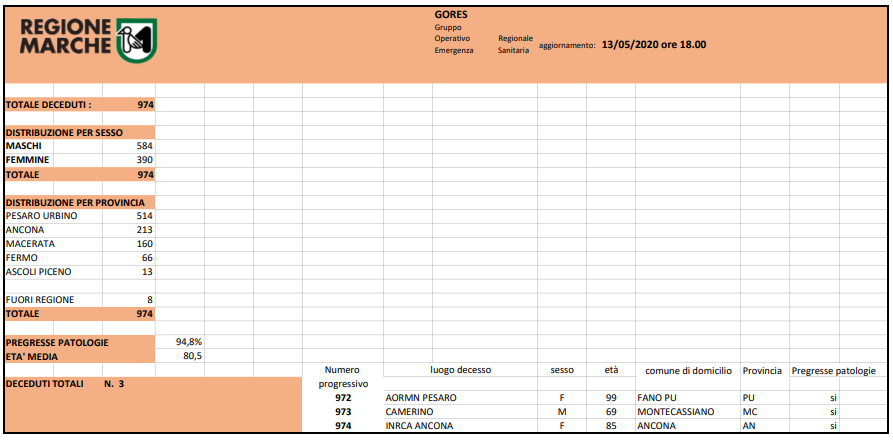Screen dimensions: 893x441
Task: Select the age 99 cell
Action: (x=611, y=398)
